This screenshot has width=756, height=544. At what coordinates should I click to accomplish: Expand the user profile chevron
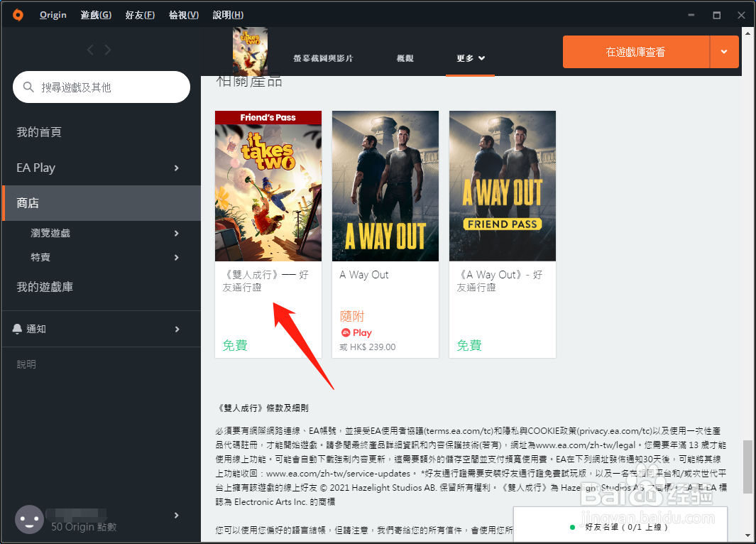pos(177,516)
